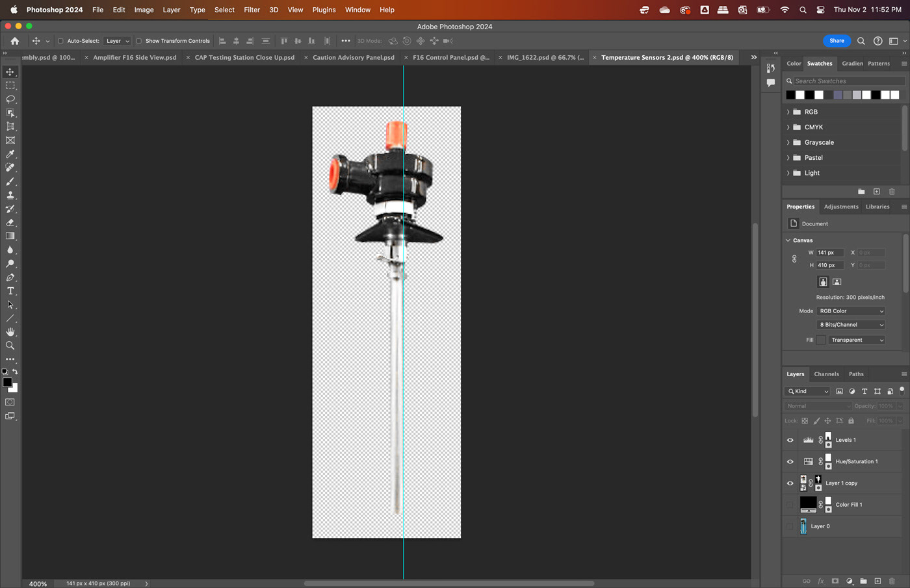The image size is (910, 588).
Task: Select the Eyedropper tool
Action: click(10, 154)
